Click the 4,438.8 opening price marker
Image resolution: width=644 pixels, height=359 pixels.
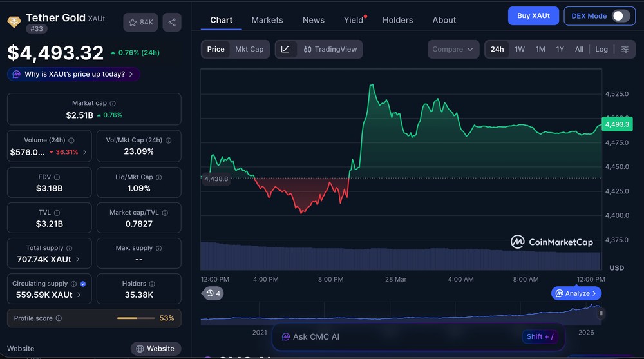pyautogui.click(x=216, y=179)
